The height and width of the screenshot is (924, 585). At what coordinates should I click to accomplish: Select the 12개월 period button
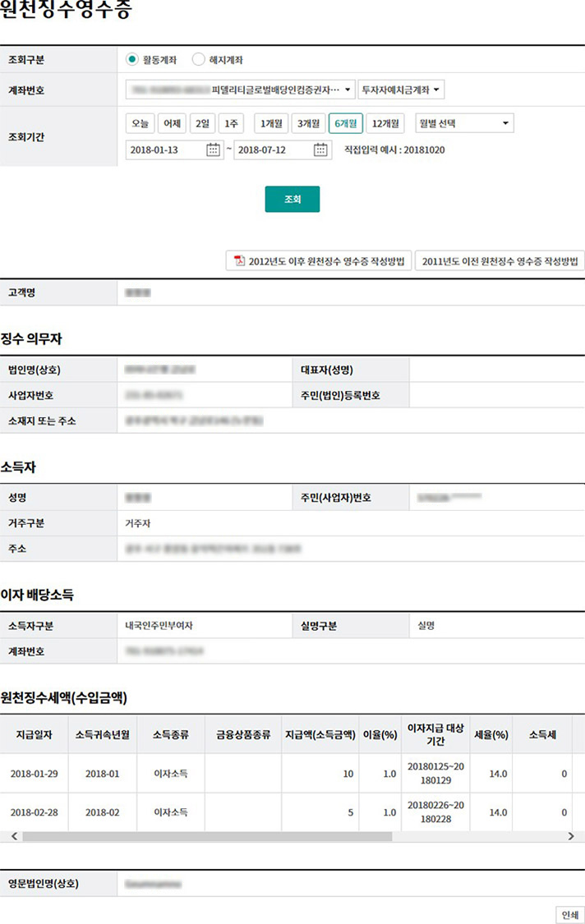click(385, 124)
